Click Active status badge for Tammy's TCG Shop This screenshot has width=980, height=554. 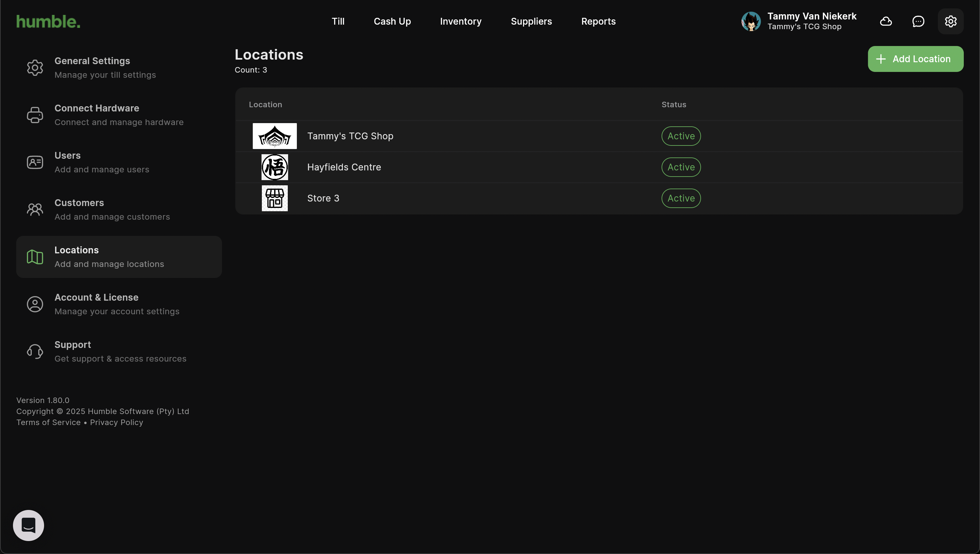tap(681, 136)
